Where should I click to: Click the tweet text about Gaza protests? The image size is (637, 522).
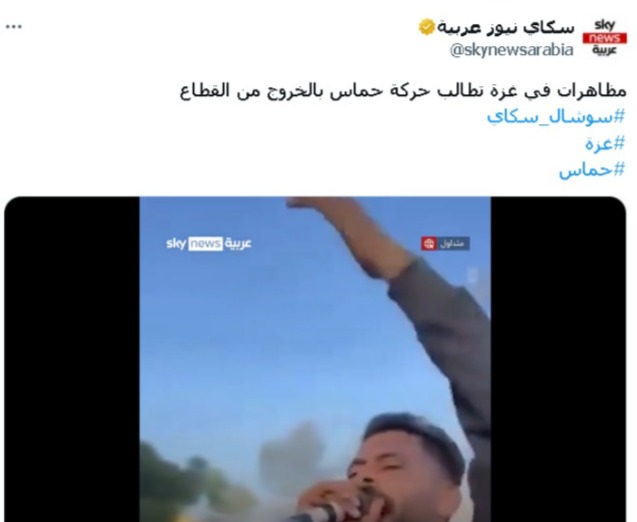(x=403, y=91)
